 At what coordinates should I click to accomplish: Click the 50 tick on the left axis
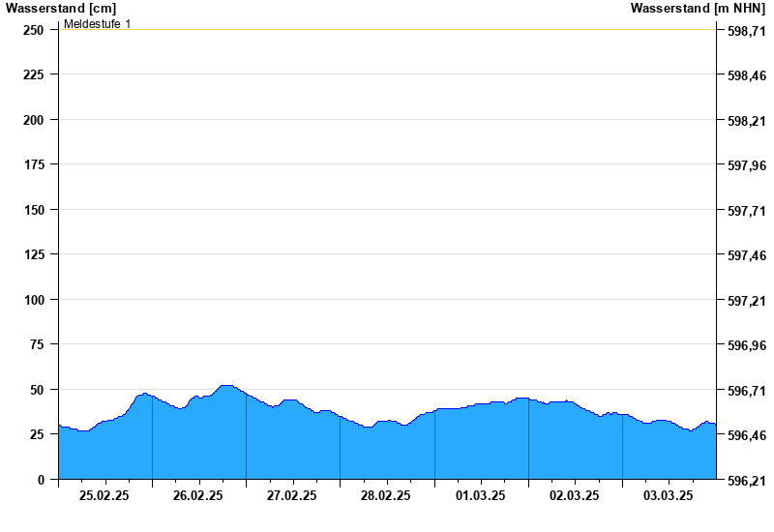pos(37,390)
